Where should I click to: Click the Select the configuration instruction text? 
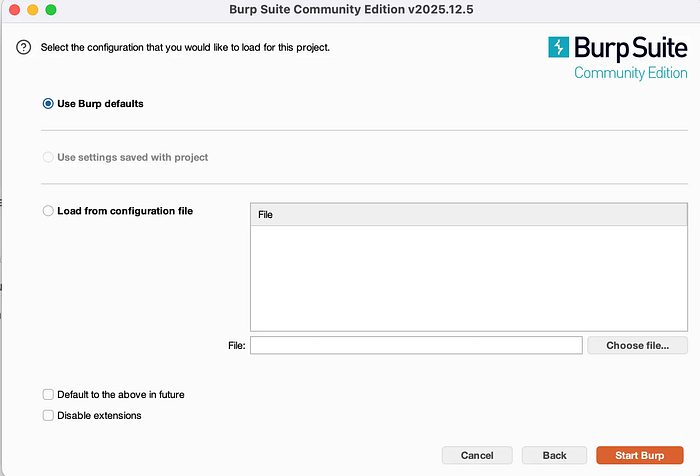pyautogui.click(x=185, y=47)
